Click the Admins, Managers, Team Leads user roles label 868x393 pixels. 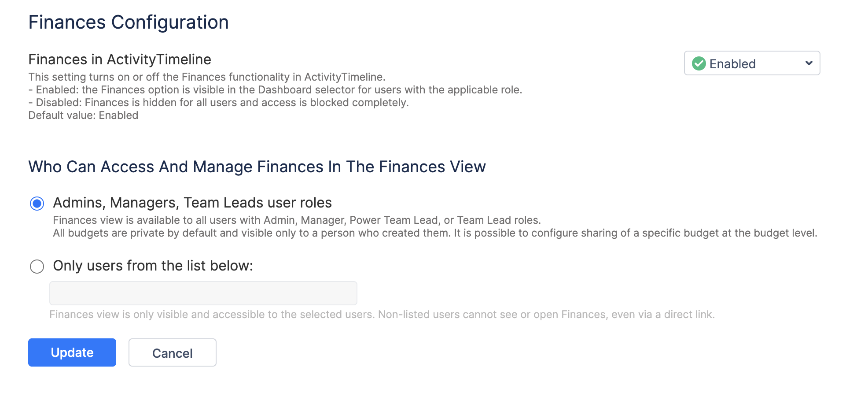click(192, 203)
